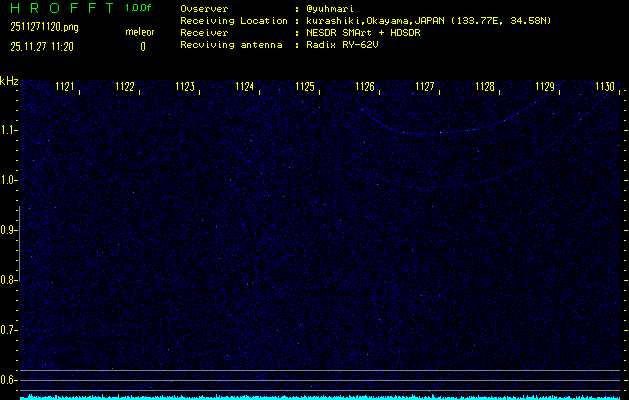Click the HROFFT title text
Screen dimensions: 629x400
pos(59,8)
